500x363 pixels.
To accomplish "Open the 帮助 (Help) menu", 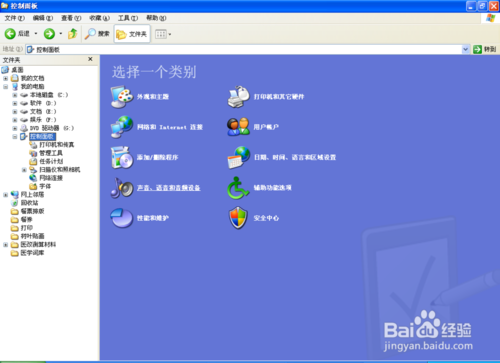I will tap(156, 18).
